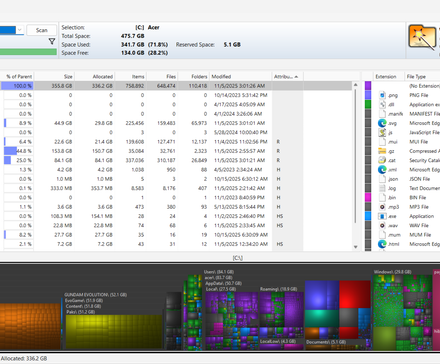
Task: Click the magenta color swatch beside .bin
Action: pyautogui.click(x=368, y=198)
